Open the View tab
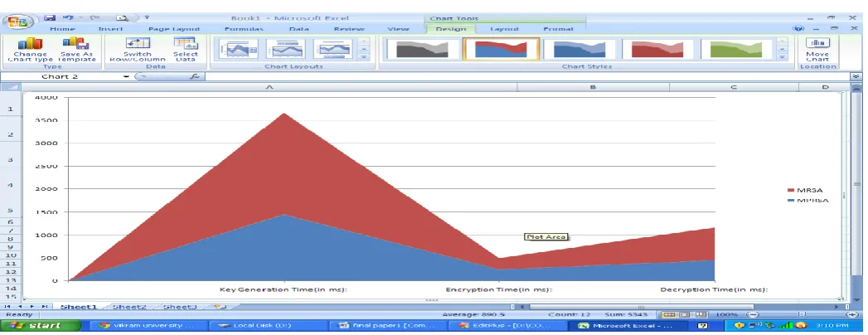Viewport: 868px width, 335px height. click(399, 29)
